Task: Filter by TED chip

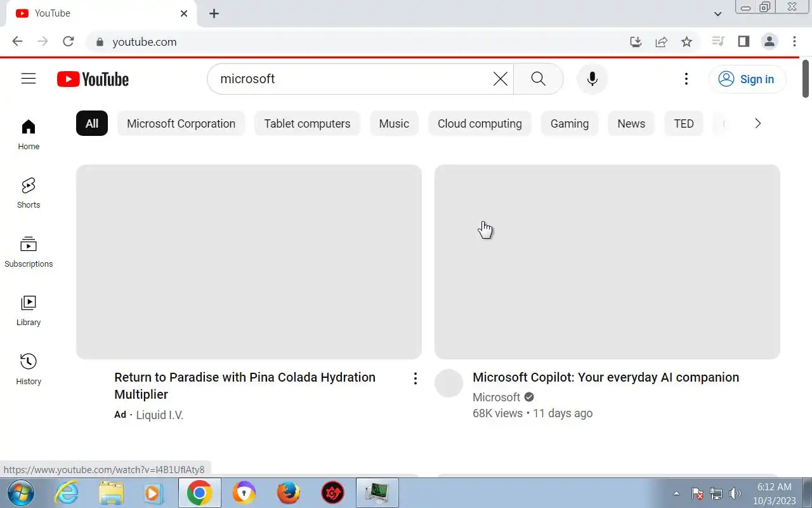Action: (684, 123)
